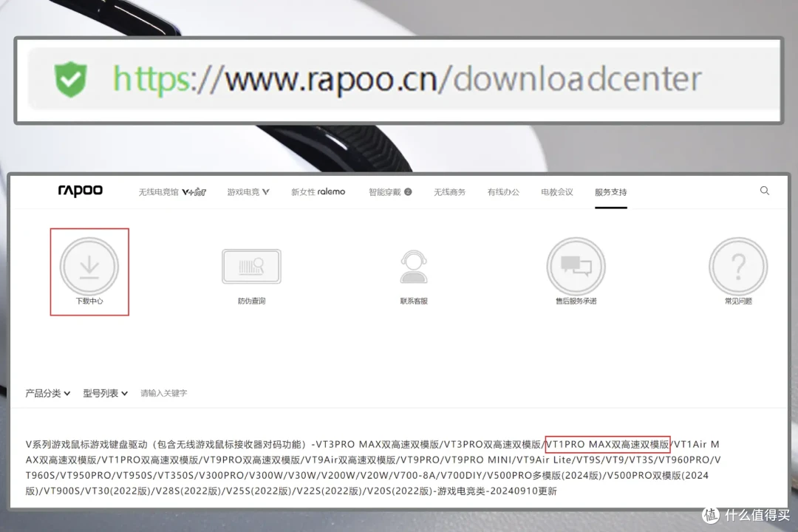Click the rapoo.cn/downloadcenter address bar URL
Screen dimensions: 798x532
point(407,79)
